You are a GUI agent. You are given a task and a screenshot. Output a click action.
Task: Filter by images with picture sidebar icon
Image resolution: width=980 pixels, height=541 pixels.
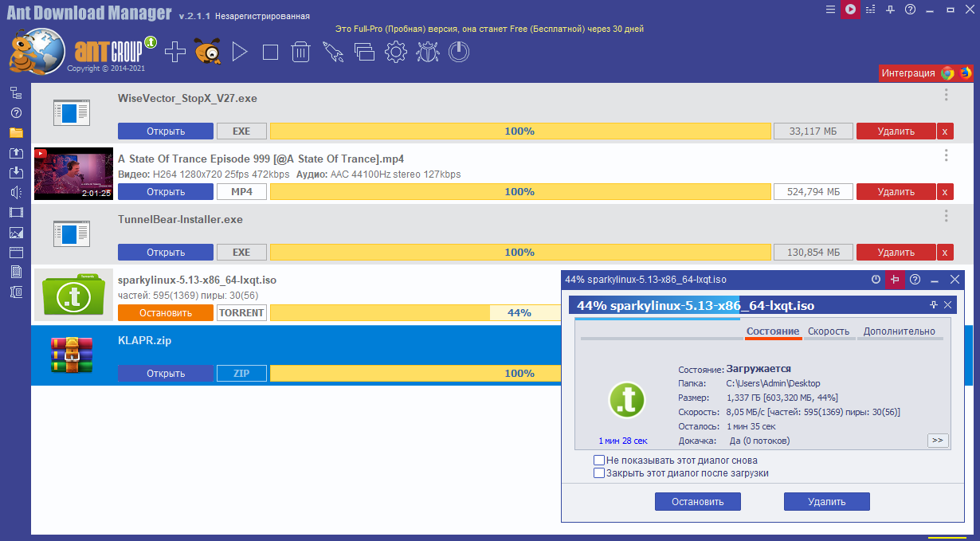pos(16,233)
